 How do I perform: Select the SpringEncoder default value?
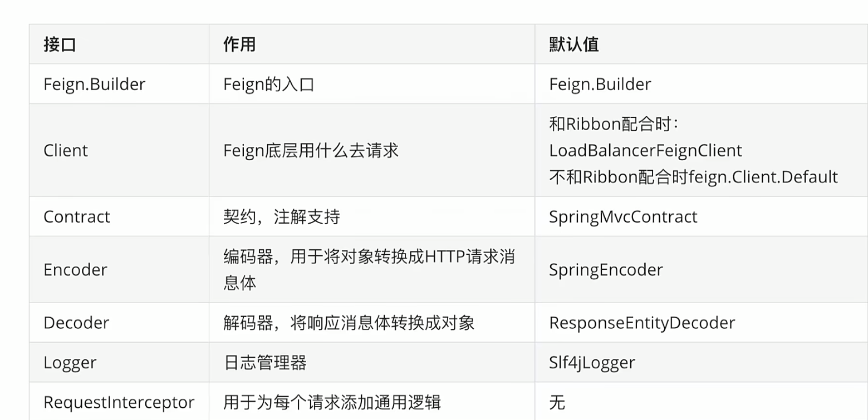pos(606,270)
